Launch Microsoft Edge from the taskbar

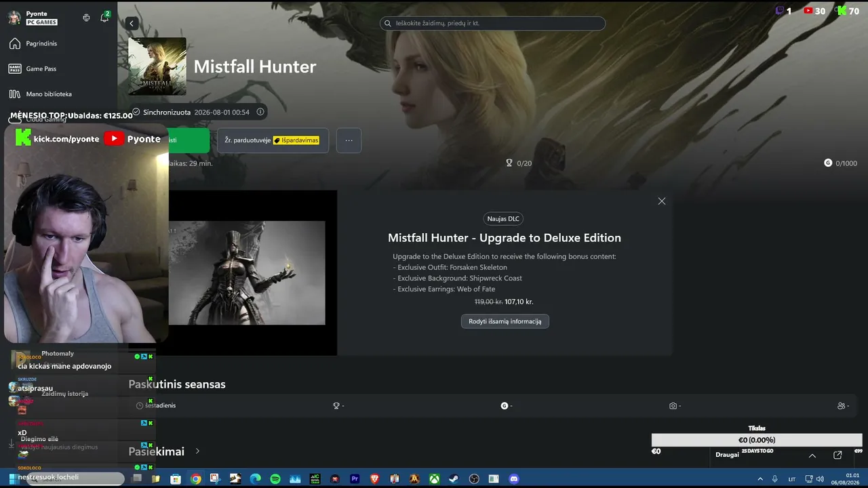[x=255, y=479]
